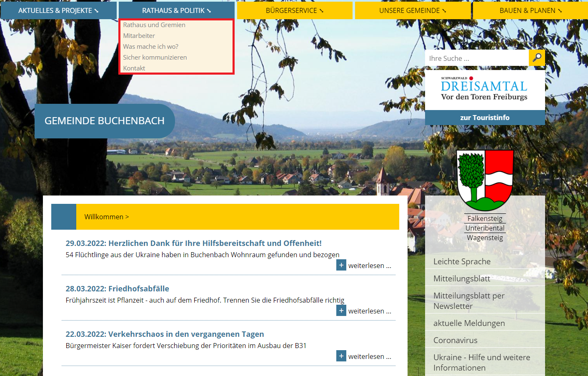Open the Aktuelles & Projekte dropdown menu
Viewport: 588px width, 376px height.
58,10
